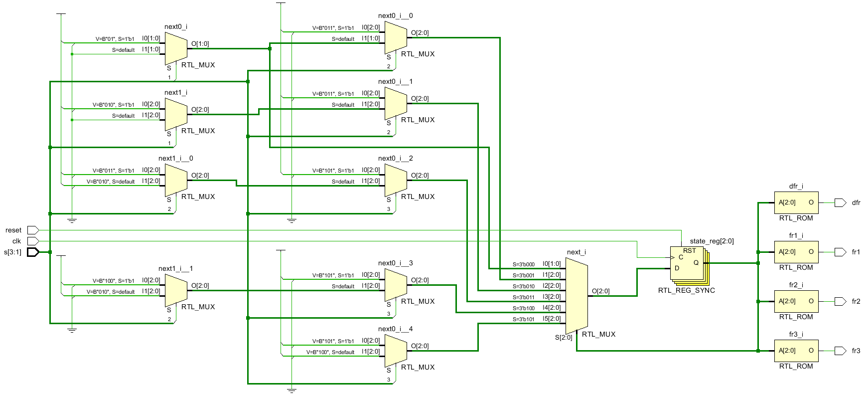
Task: Select the dfr_i ROM block
Action: coord(796,202)
